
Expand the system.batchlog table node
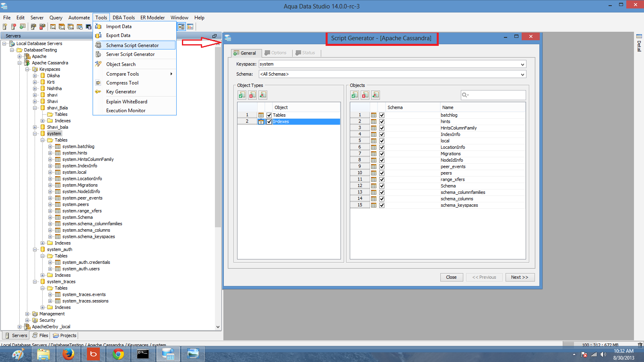50,146
